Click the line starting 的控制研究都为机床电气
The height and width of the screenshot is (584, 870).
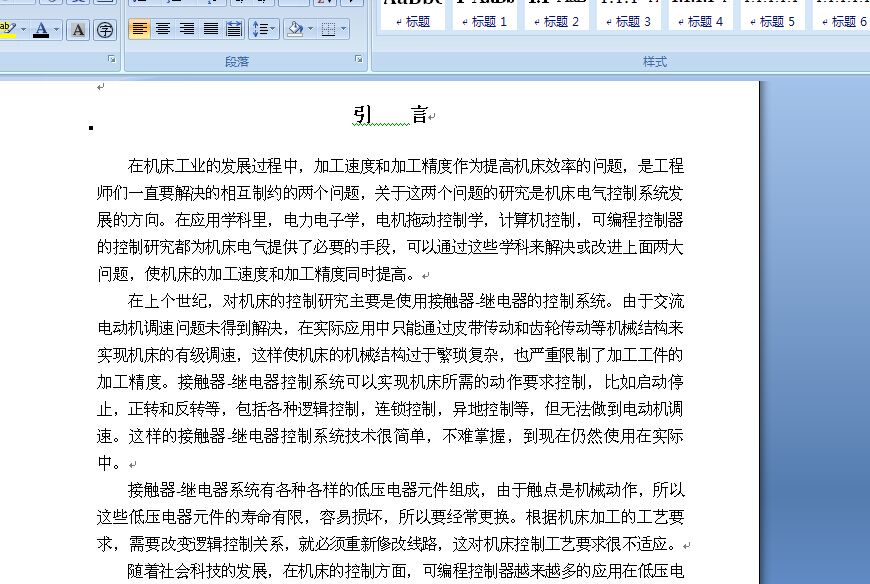390,247
